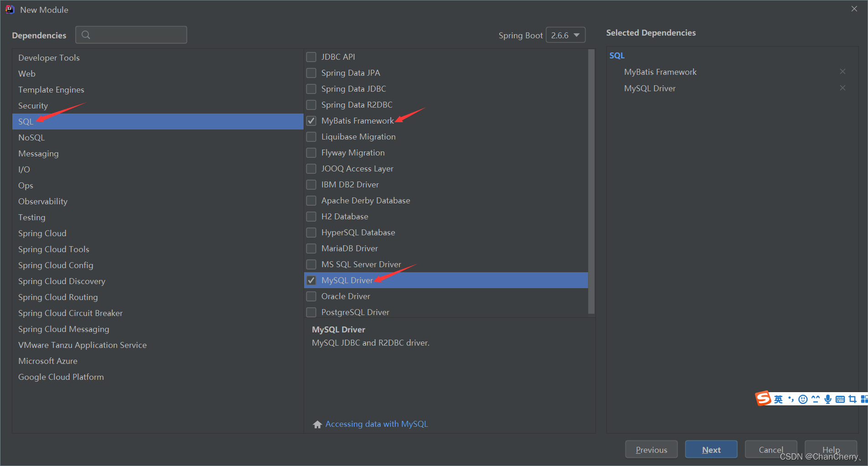This screenshot has width=868, height=466.
Task: Select the Messaging category
Action: (158, 154)
